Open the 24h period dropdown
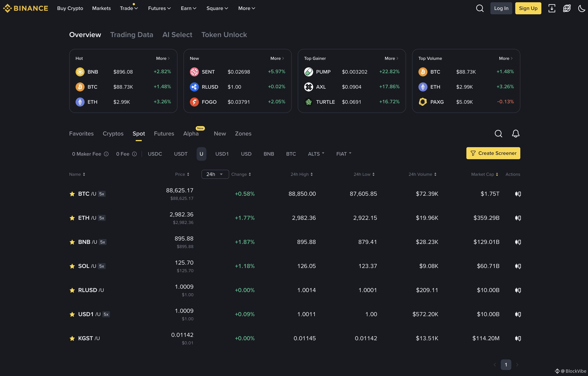Image resolution: width=588 pixels, height=376 pixels. tap(215, 174)
